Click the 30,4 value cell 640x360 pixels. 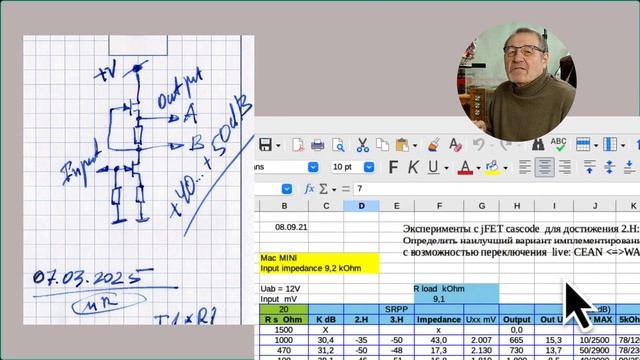click(x=326, y=340)
